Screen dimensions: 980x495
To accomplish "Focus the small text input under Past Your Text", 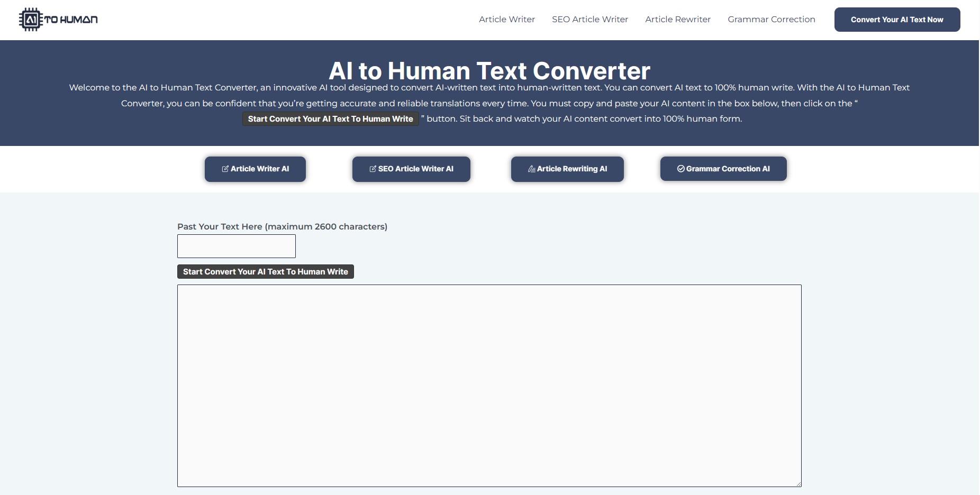I will pos(236,246).
